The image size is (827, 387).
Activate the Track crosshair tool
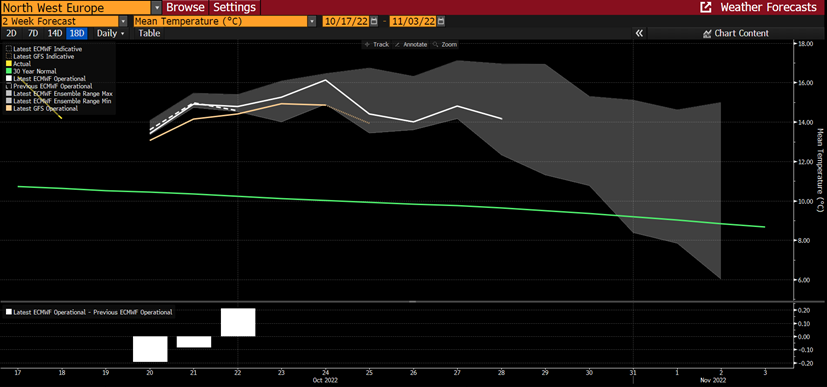(376, 45)
